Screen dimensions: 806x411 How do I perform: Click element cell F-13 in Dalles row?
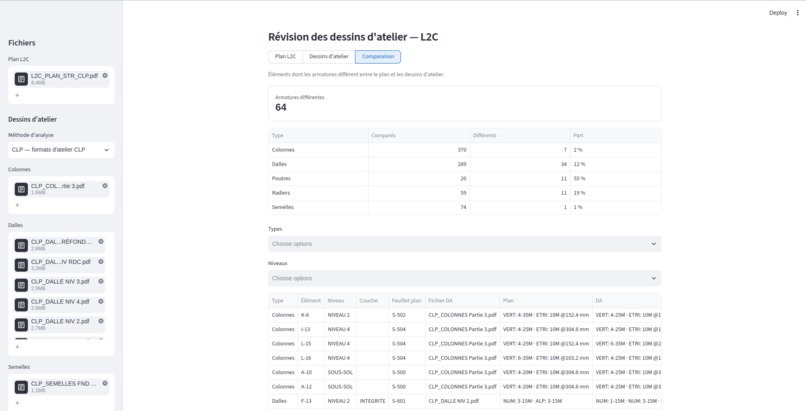tap(311, 401)
